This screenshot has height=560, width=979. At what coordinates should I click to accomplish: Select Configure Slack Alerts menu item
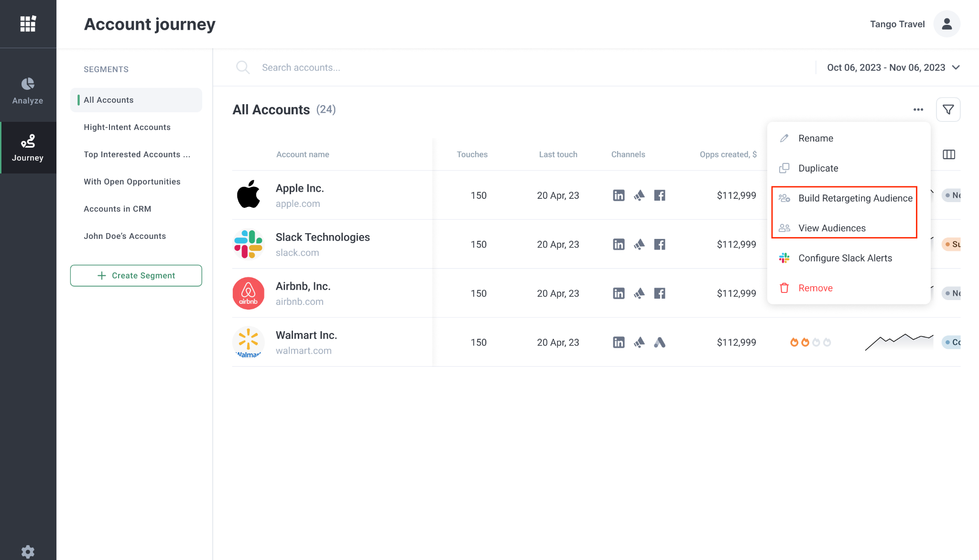tap(845, 258)
